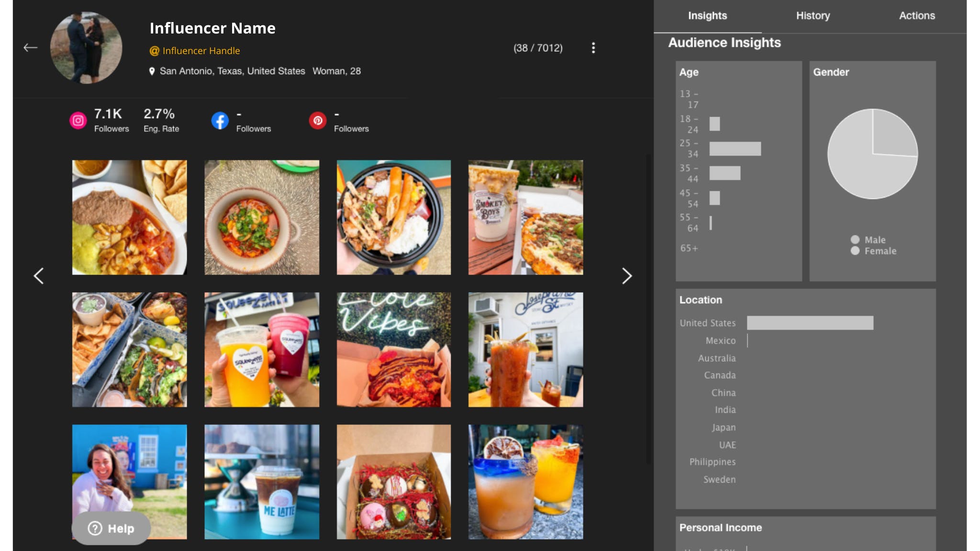The image size is (980, 551).
Task: Click the location pin icon
Action: pos(152,71)
